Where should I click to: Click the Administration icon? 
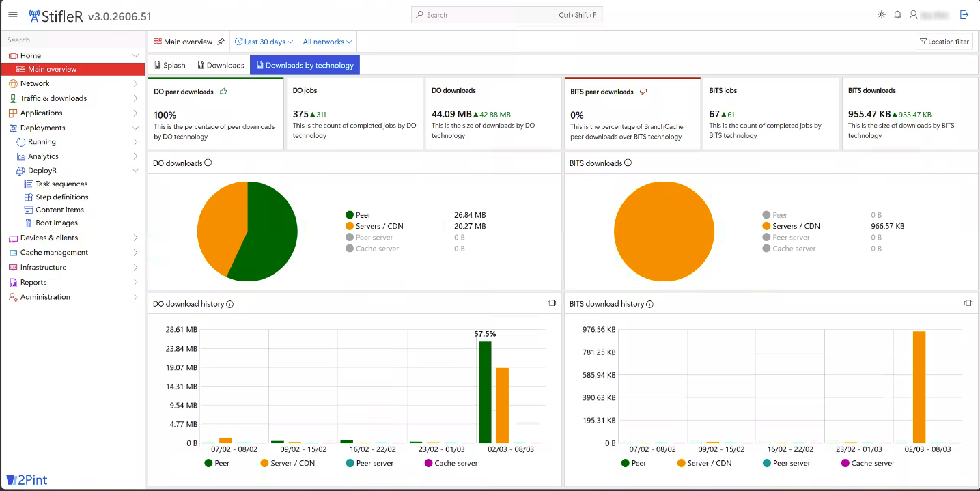[13, 297]
